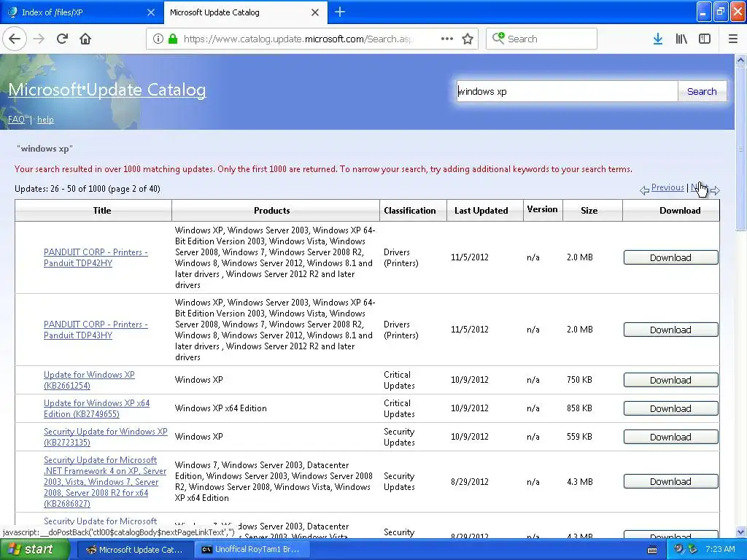The height and width of the screenshot is (560, 747).
Task: Click the 750 KB size cell
Action: (579, 380)
